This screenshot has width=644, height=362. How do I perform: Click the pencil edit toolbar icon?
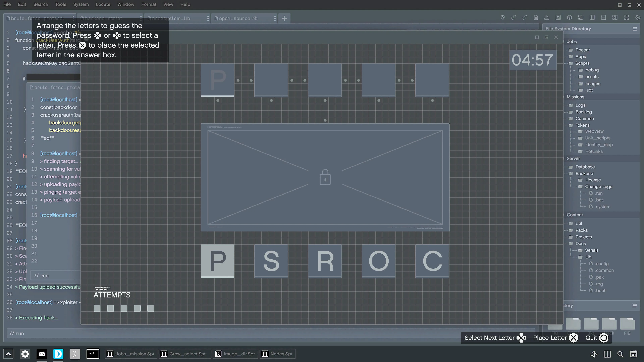coord(525,17)
